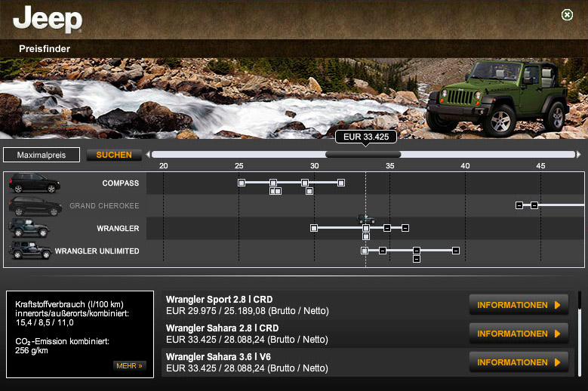
Task: Click first Grand Cherokee price marker
Action: click(519, 205)
